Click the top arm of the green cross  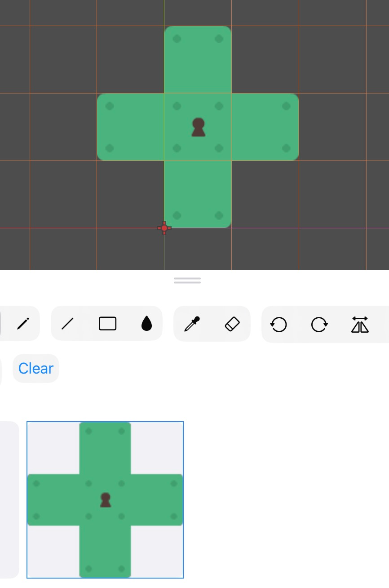point(198,60)
